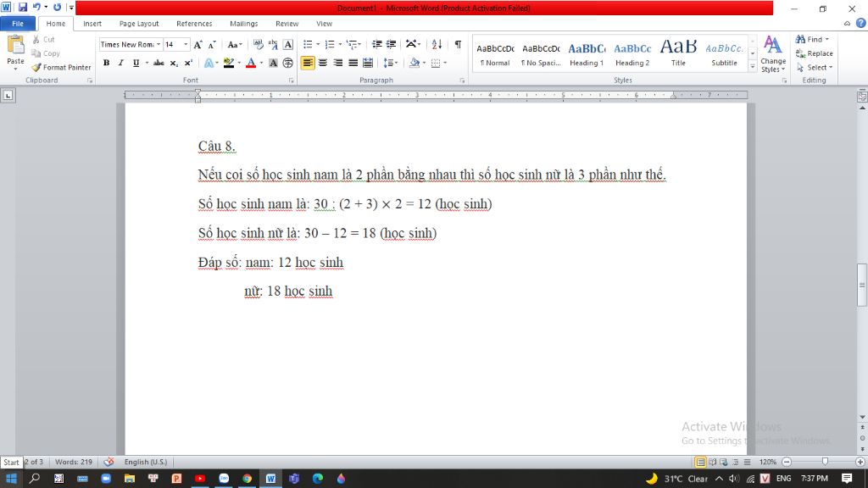Sort text with A-Z icon
The height and width of the screenshot is (488, 868).
coord(437,44)
